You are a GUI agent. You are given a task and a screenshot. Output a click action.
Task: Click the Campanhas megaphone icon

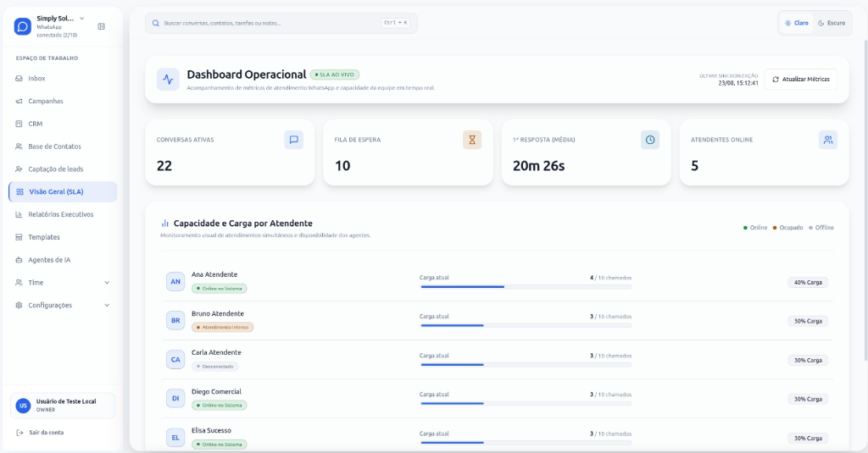pyautogui.click(x=19, y=102)
